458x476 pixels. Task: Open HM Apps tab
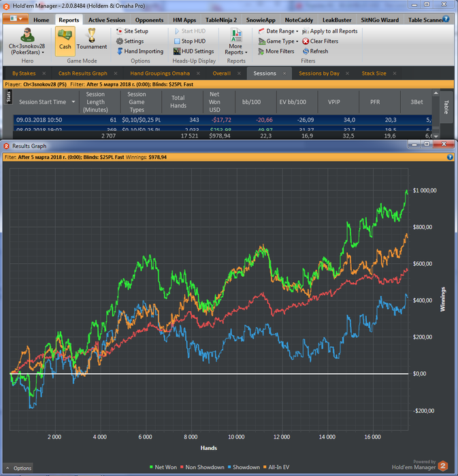point(184,20)
